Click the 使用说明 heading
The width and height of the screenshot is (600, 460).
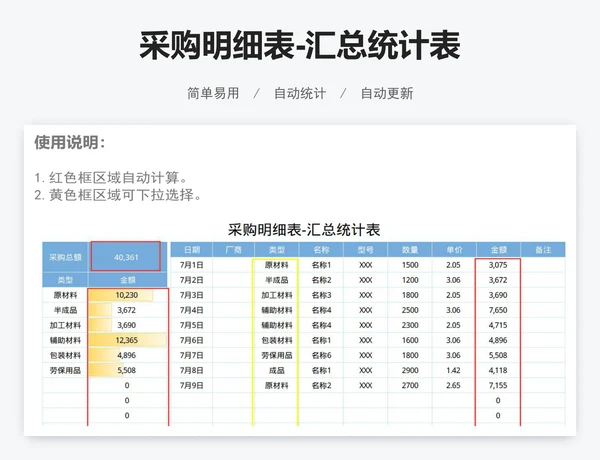point(70,142)
